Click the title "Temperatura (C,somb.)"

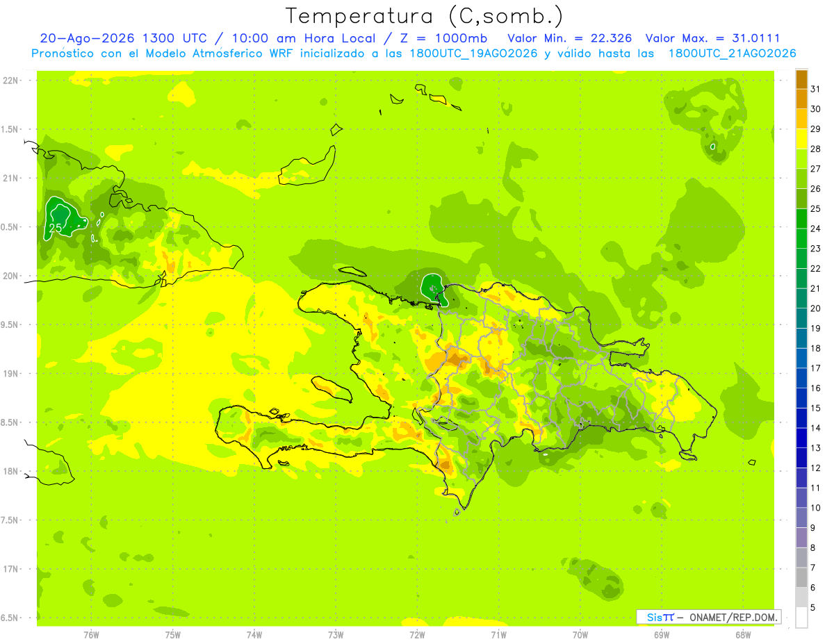point(425,16)
